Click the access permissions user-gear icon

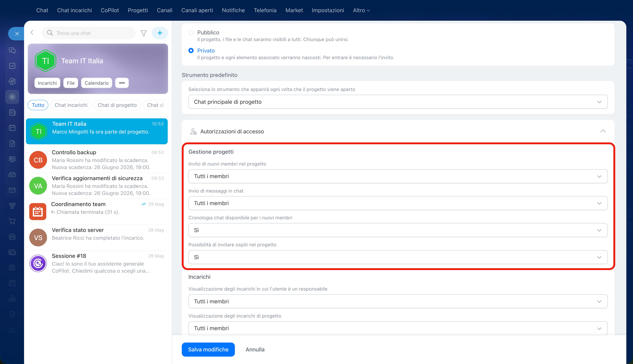(193, 132)
